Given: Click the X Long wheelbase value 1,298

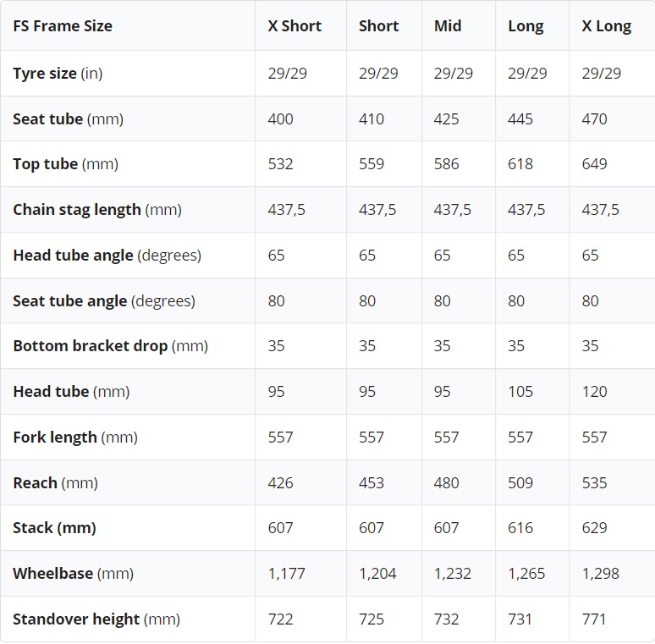Looking at the screenshot, I should [x=600, y=574].
